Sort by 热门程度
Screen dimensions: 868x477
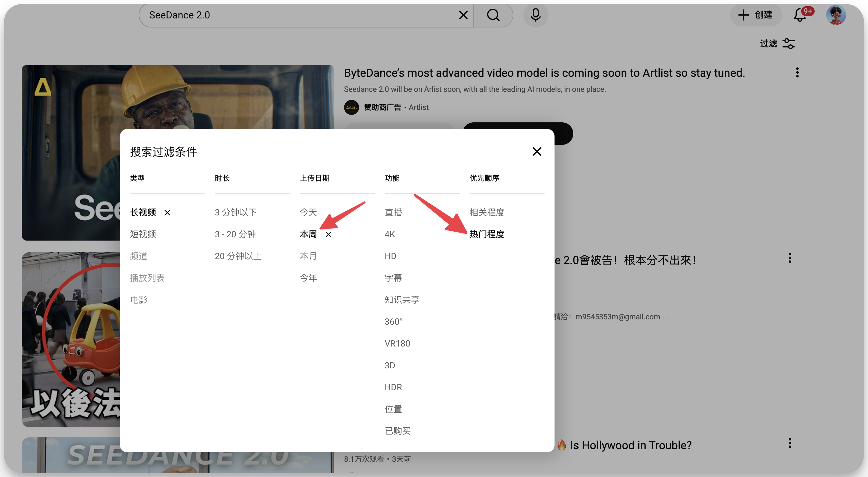point(487,234)
